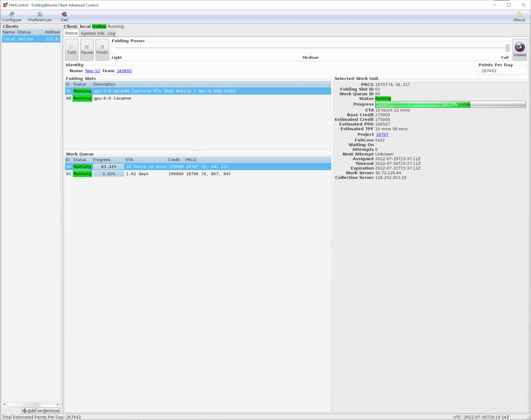The image size is (531, 420).
Task: Remove the selected client
Action: tap(48, 410)
